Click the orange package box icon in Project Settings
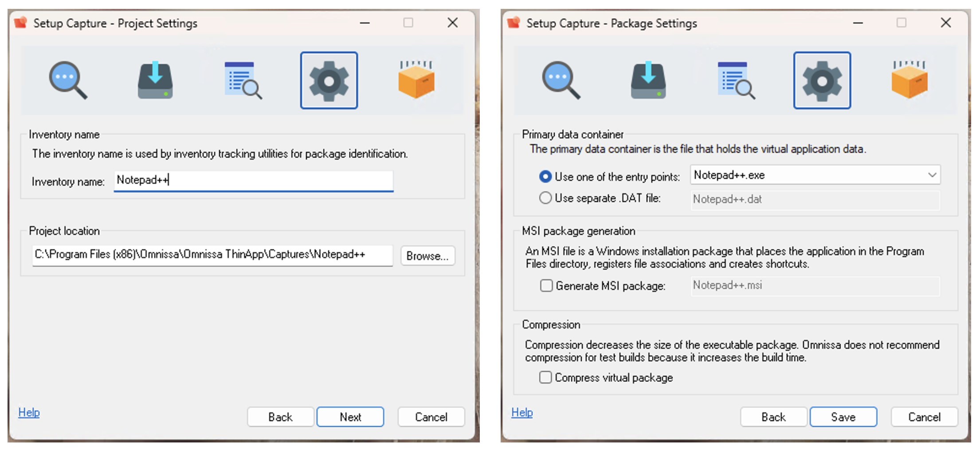 click(416, 80)
